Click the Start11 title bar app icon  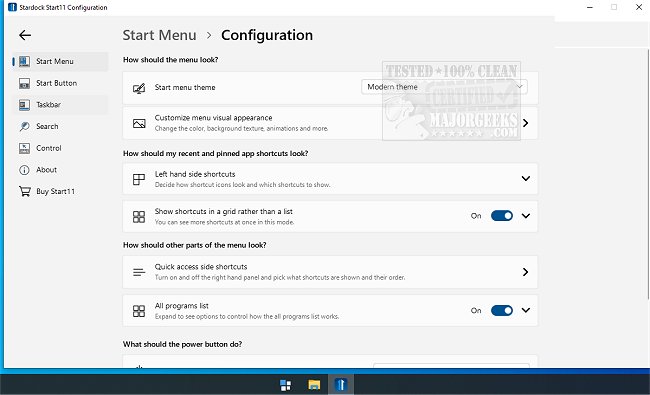[12, 7]
